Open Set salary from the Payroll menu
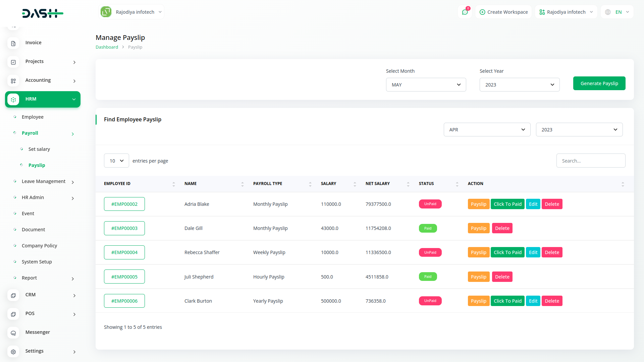The width and height of the screenshot is (644, 362). [39, 149]
